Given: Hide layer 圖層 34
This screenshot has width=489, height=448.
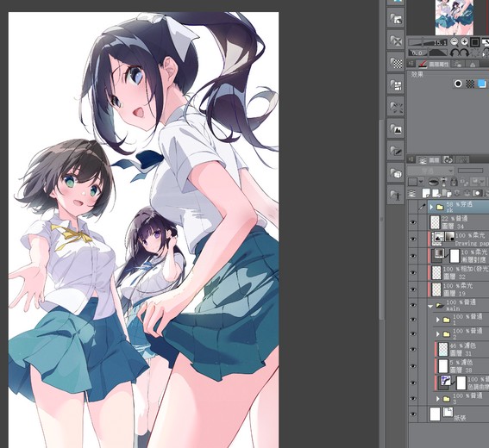Looking at the screenshot, I should (x=413, y=222).
